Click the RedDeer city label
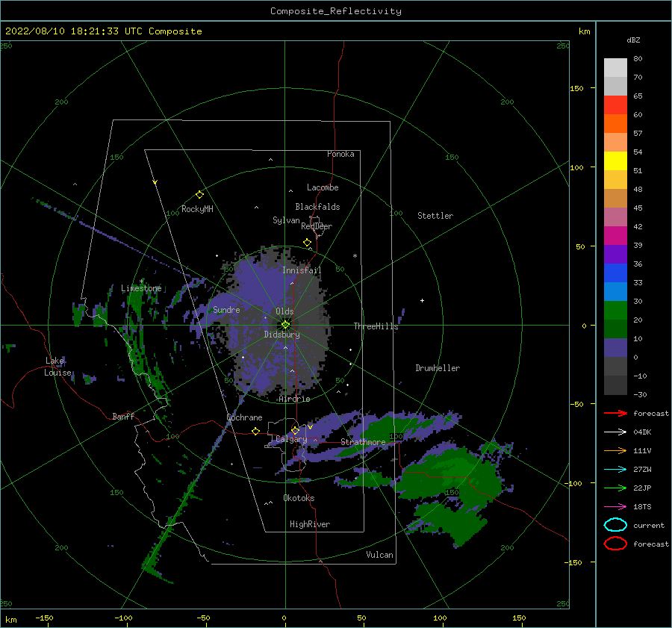Image resolution: width=672 pixels, height=628 pixels. [x=317, y=226]
